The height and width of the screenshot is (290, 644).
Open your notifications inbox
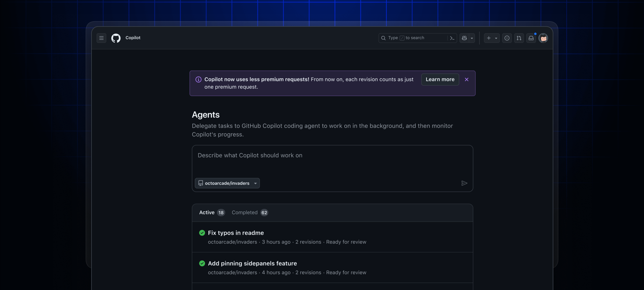point(531,38)
